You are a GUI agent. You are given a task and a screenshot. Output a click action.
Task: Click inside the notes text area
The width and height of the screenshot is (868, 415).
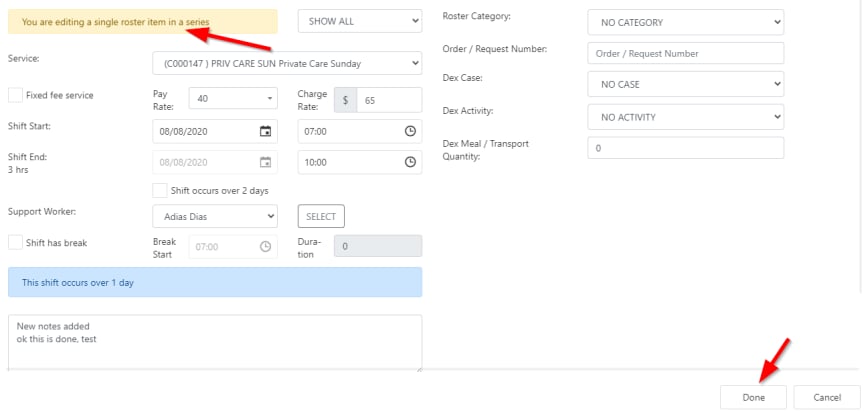pyautogui.click(x=215, y=343)
